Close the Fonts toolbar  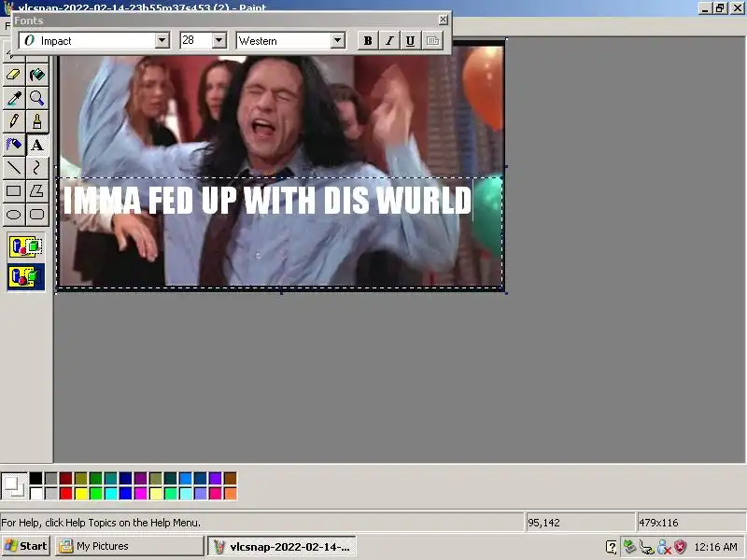click(x=443, y=20)
